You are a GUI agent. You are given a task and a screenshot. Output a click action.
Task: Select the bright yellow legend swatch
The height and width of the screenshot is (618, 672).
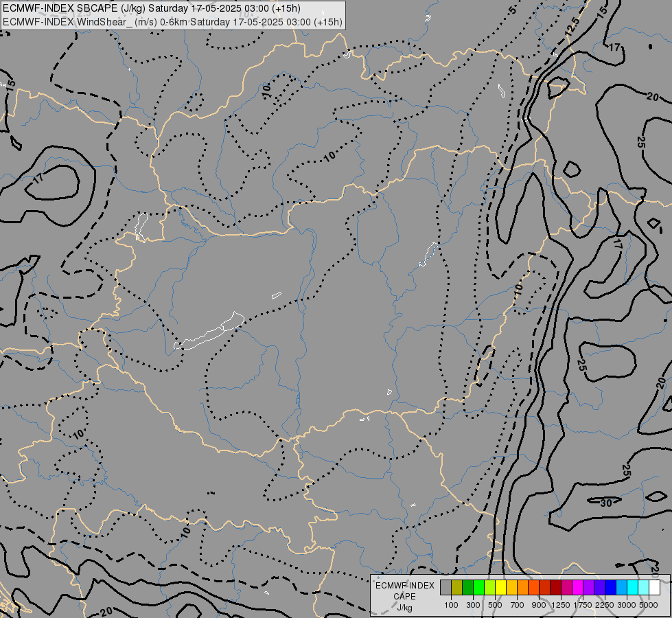(x=501, y=588)
